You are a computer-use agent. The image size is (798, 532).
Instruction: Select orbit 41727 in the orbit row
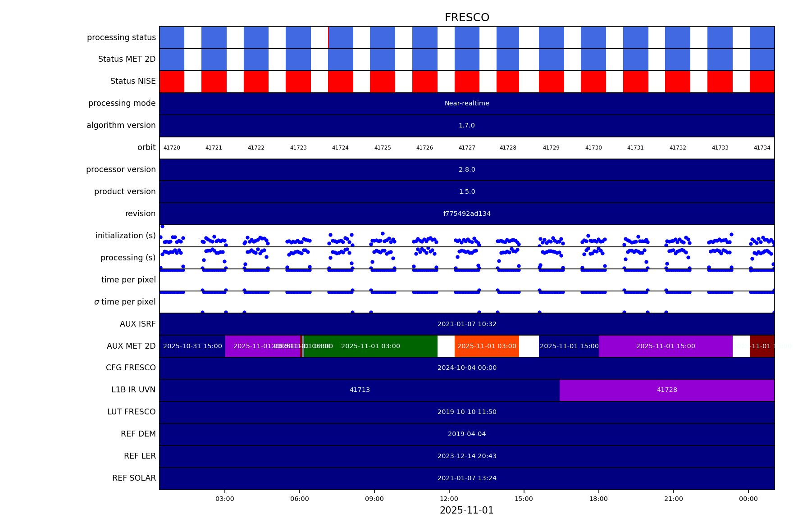pyautogui.click(x=467, y=148)
